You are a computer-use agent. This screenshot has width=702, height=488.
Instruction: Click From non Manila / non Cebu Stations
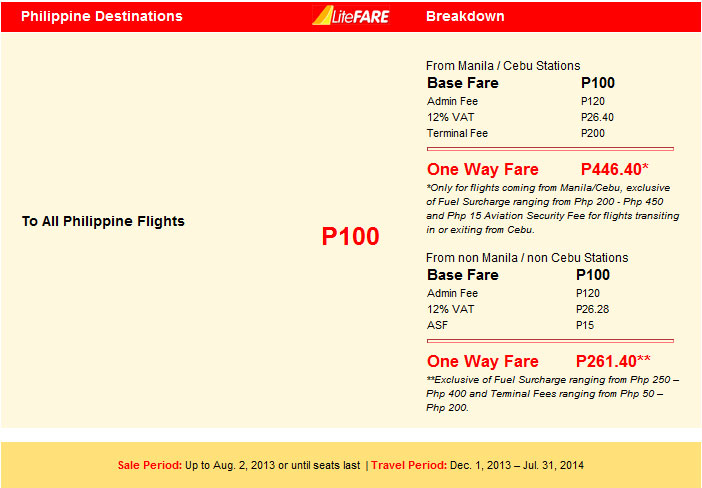(x=527, y=258)
